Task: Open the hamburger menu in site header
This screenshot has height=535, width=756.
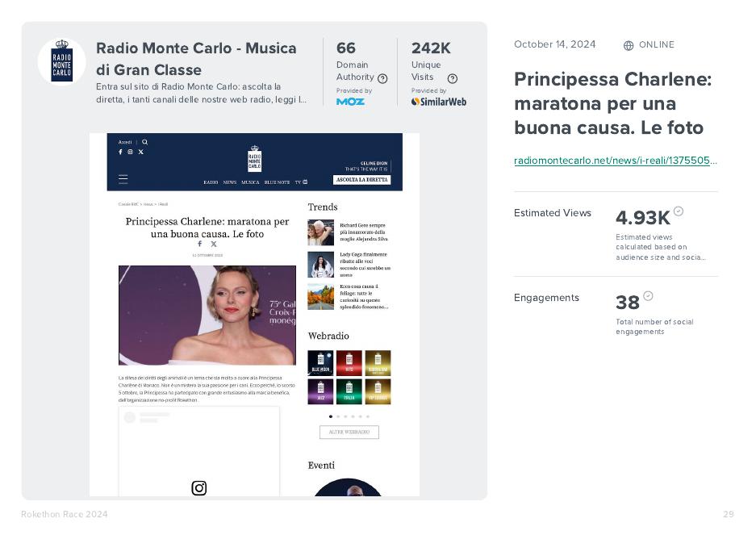Action: pyautogui.click(x=123, y=179)
